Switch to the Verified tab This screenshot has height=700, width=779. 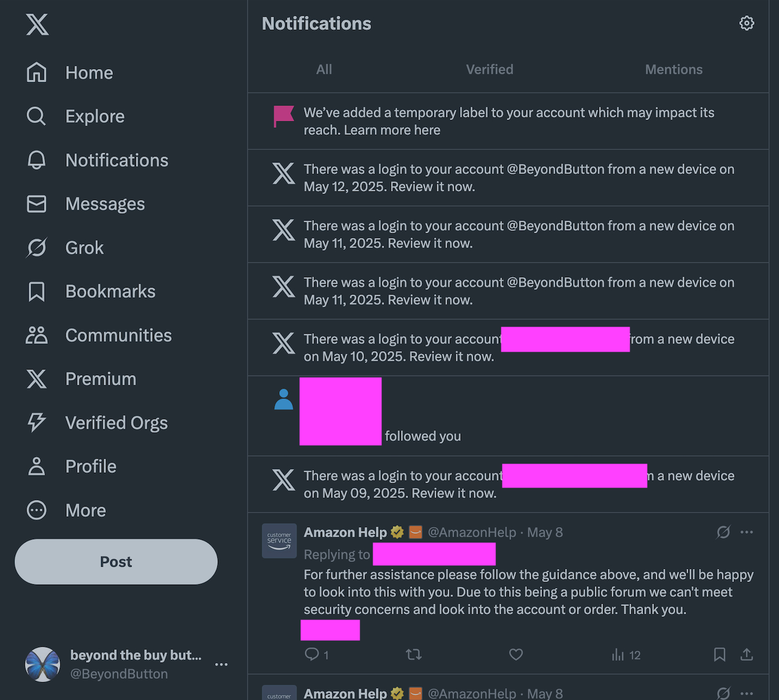[489, 70]
